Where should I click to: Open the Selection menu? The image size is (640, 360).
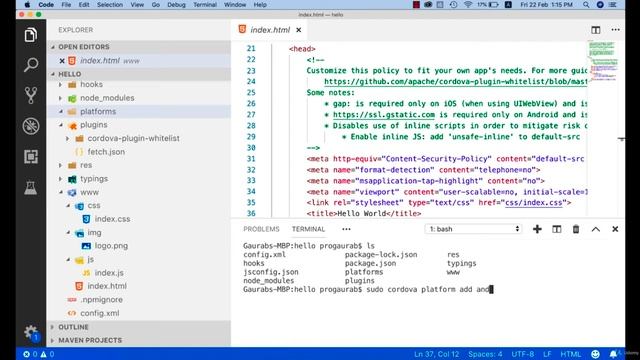pos(110,5)
